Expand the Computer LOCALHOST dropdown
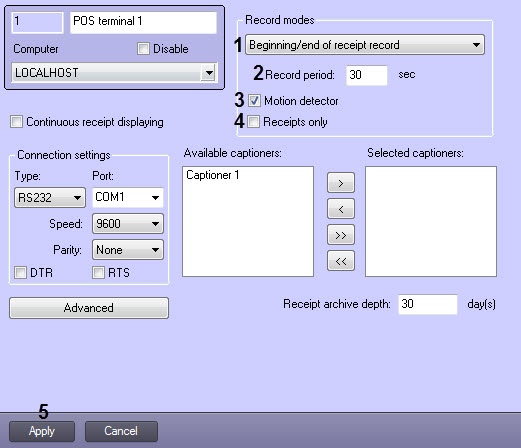This screenshot has width=521, height=448. pos(114,72)
